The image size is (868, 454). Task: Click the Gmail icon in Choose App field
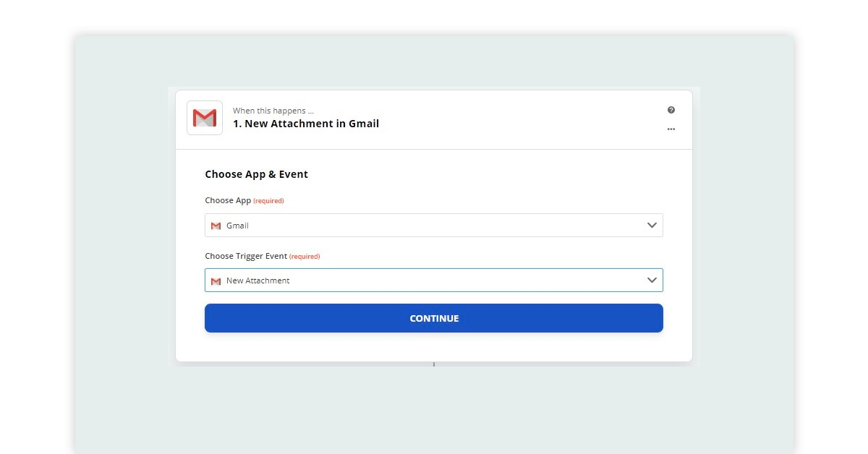216,226
